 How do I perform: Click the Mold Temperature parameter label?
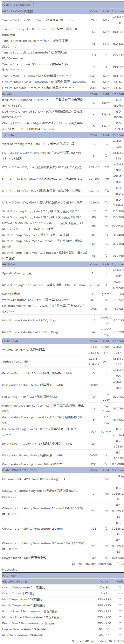[x=22, y=635]
